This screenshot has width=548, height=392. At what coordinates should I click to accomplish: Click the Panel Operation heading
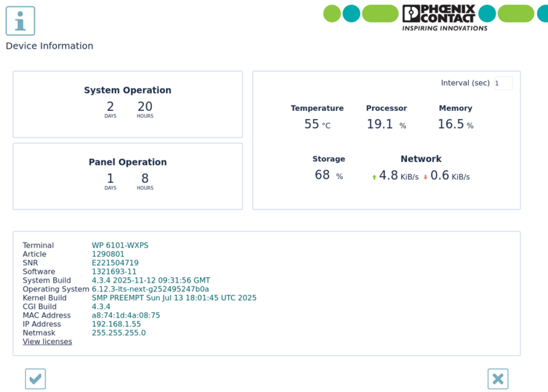pyautogui.click(x=127, y=162)
